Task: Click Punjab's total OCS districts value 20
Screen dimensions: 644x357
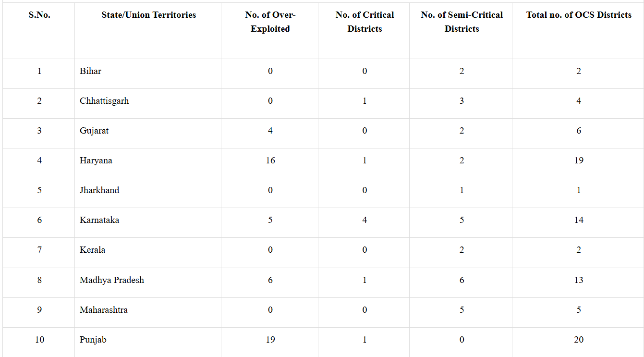Action: point(579,340)
